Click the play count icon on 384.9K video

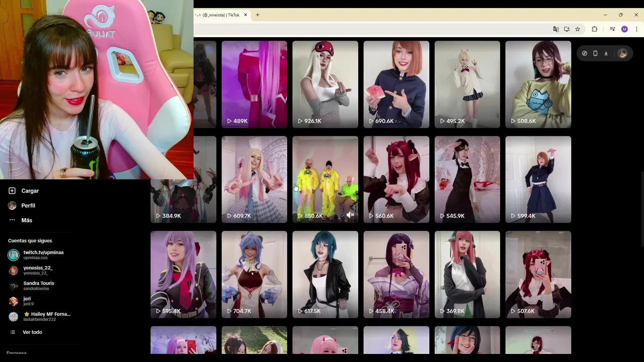pos(158,216)
